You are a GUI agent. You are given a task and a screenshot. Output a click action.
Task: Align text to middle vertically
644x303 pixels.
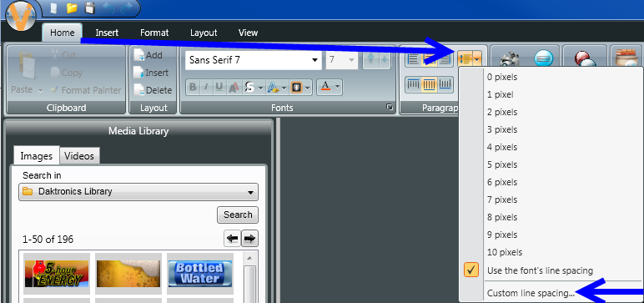point(430,84)
